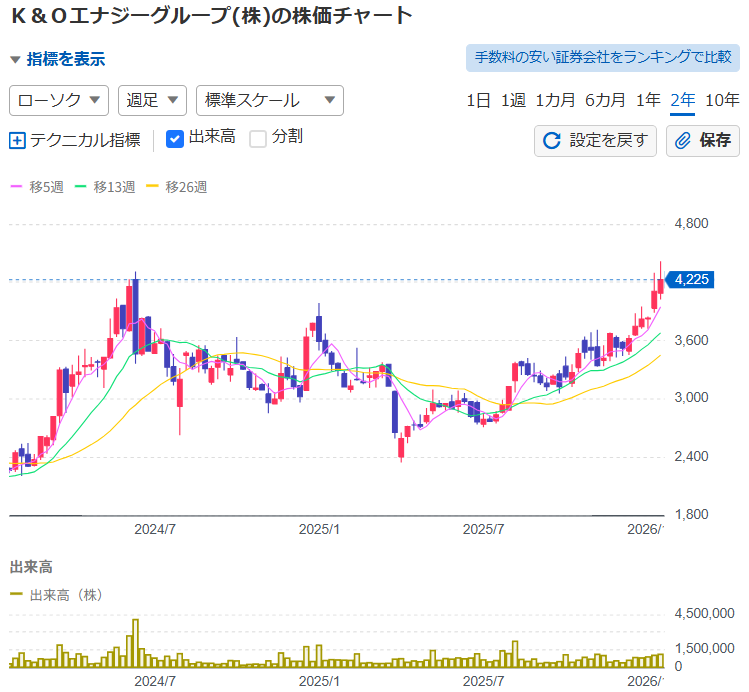
Task: Click the 4,225 current price tag
Action: [690, 280]
